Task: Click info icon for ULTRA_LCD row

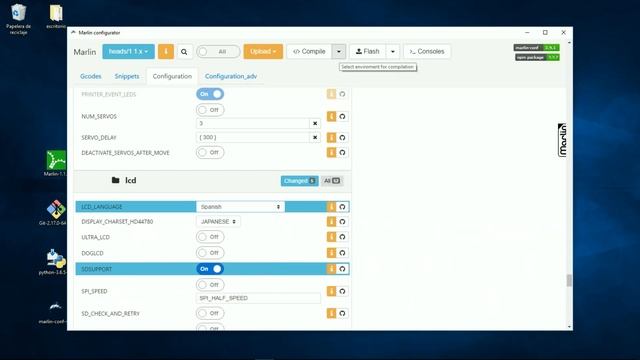Action: (x=331, y=237)
